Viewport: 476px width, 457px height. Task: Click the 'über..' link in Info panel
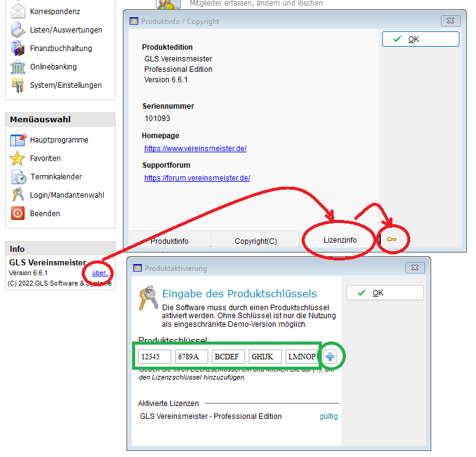click(100, 273)
